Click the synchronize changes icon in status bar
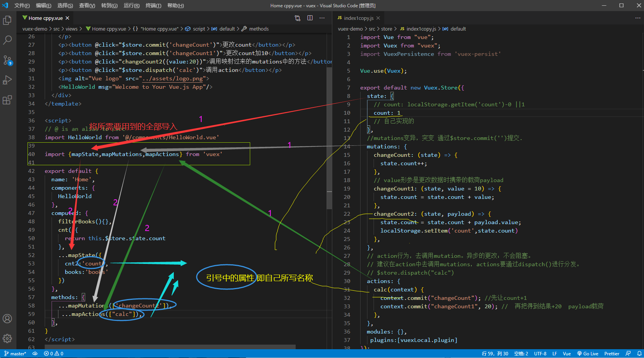 click(35, 354)
